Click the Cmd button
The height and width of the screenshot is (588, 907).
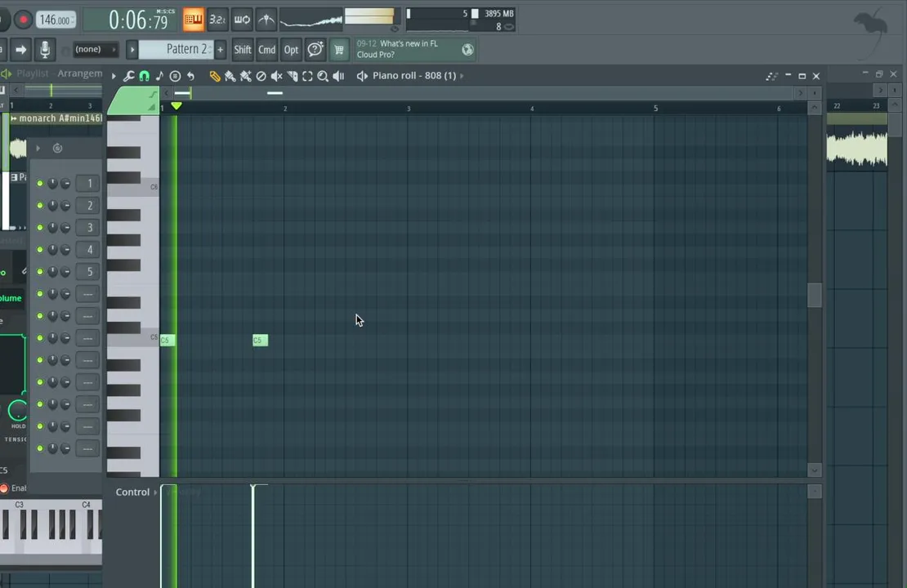point(266,50)
